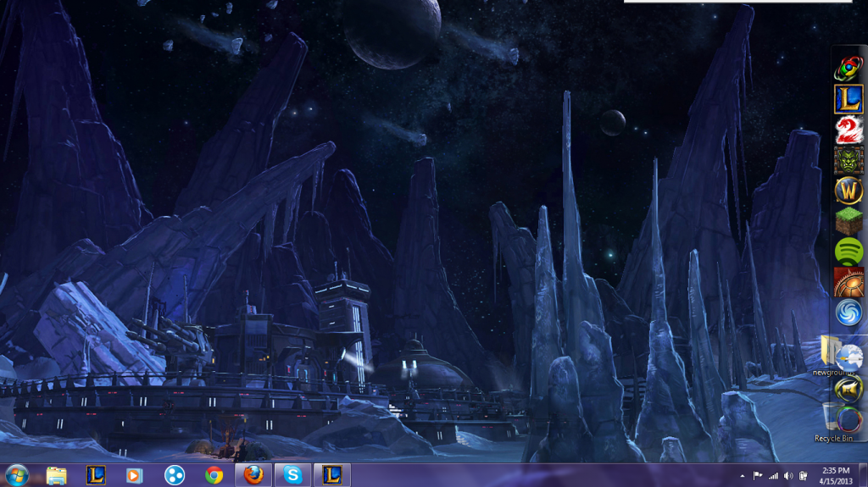Open the taskbar clock showing 2:35 PM
This screenshot has height=487, width=868.
click(836, 476)
